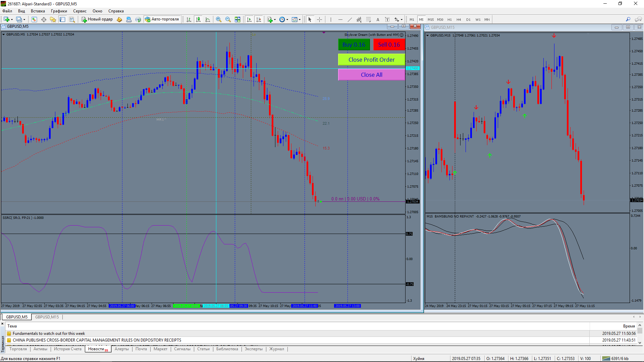Open the search magnifier in toolbar
Viewport: 644px width, 362px height.
pyautogui.click(x=628, y=19)
